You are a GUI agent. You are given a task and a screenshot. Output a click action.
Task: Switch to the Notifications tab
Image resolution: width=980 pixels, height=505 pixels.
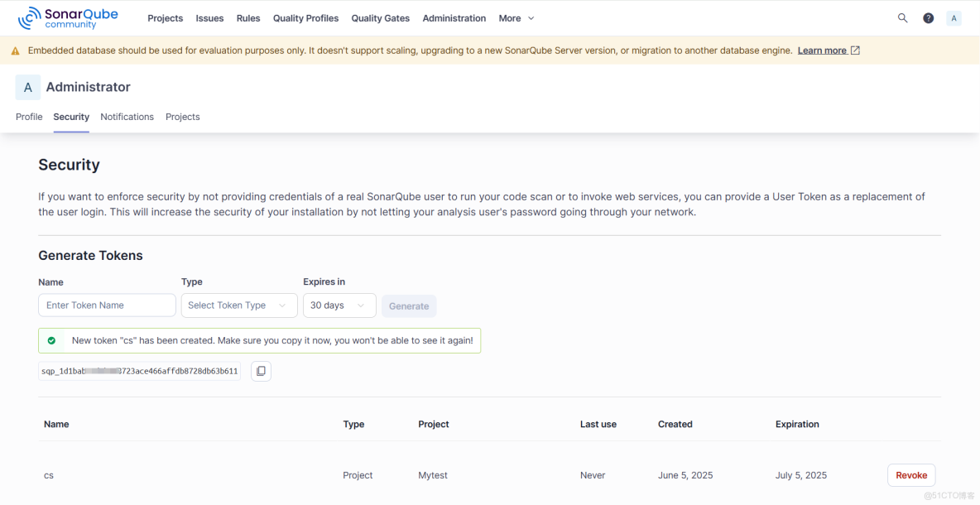coord(127,117)
